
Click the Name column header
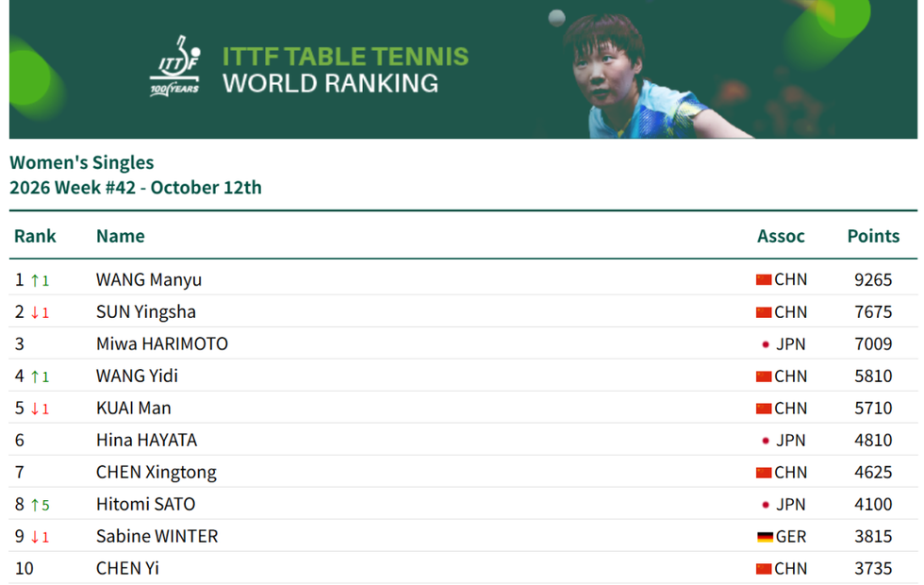pyautogui.click(x=121, y=236)
